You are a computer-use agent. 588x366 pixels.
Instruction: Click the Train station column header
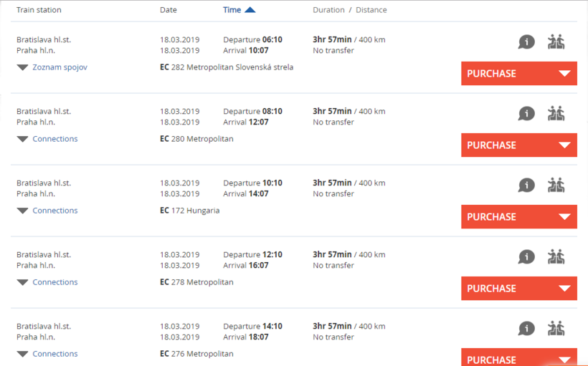point(39,10)
